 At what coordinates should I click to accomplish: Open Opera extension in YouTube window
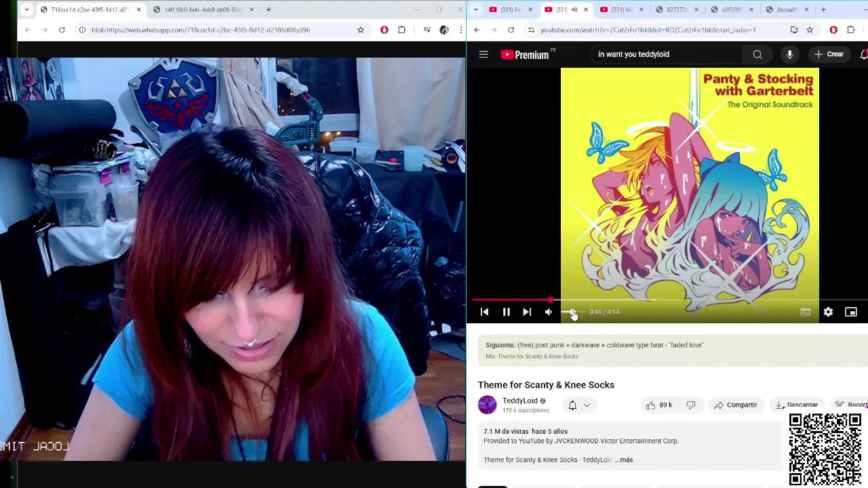[833, 30]
